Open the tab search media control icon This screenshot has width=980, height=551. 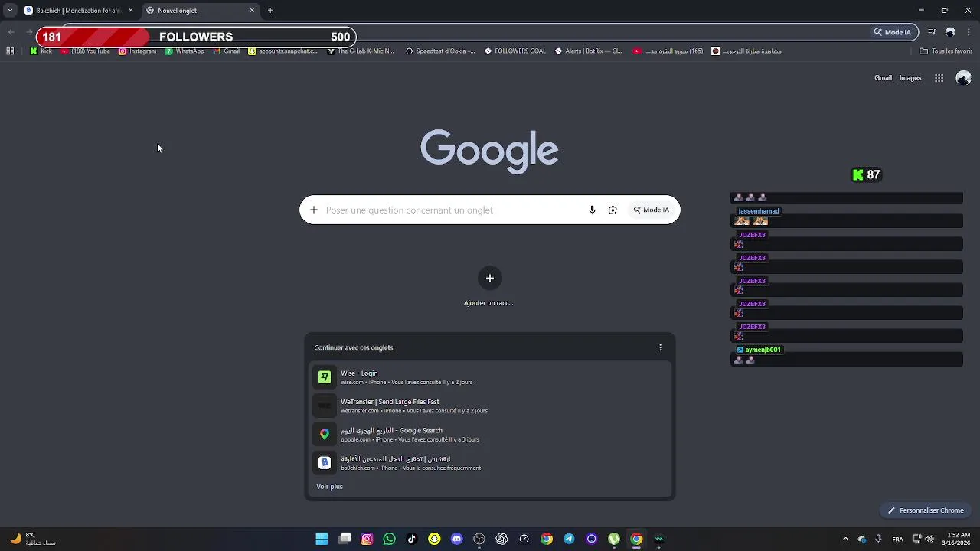point(932,32)
